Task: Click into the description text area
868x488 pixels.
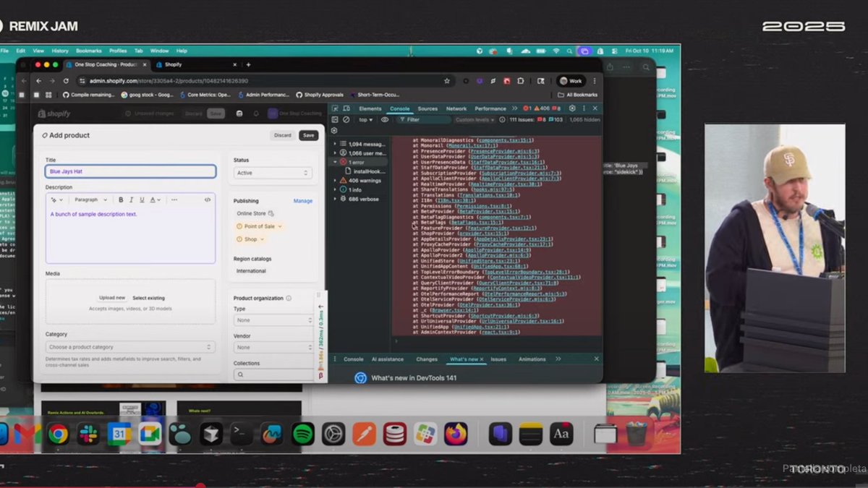Action: coord(130,236)
